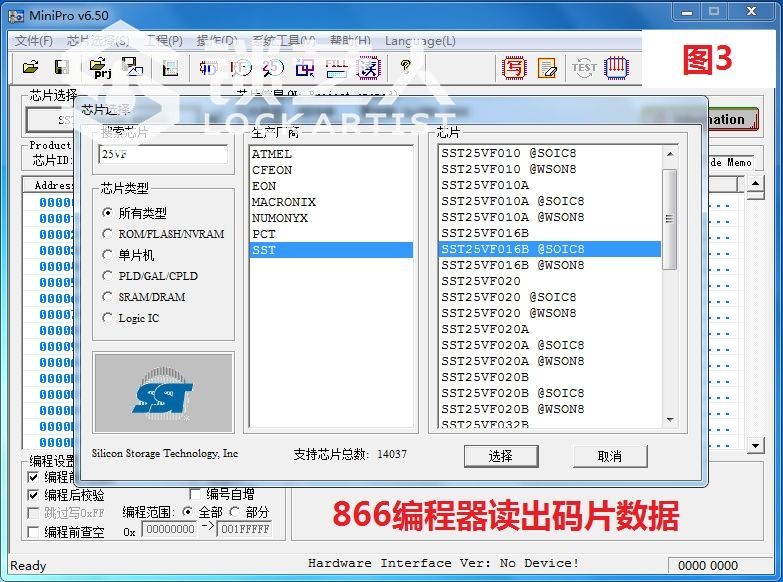This screenshot has height=582, width=783.
Task: Select EON in manufacturer list
Action: 331,186
